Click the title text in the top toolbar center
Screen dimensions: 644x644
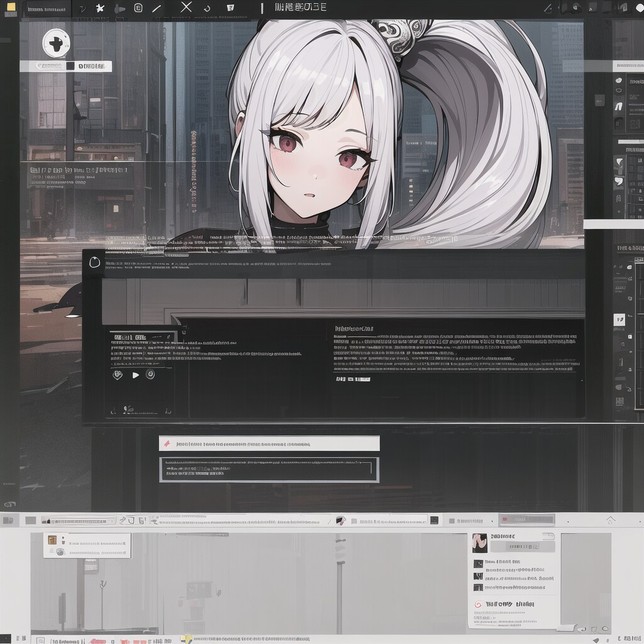point(301,8)
